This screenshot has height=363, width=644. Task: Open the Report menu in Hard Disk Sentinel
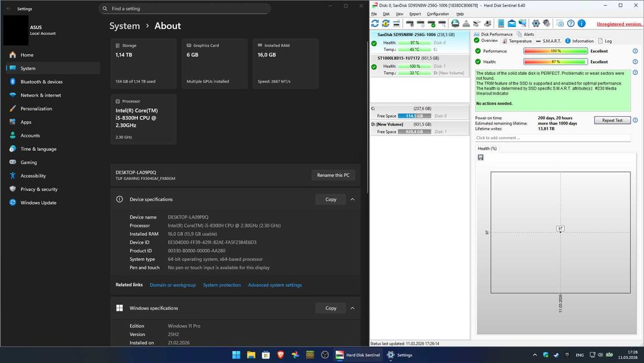coord(415,14)
